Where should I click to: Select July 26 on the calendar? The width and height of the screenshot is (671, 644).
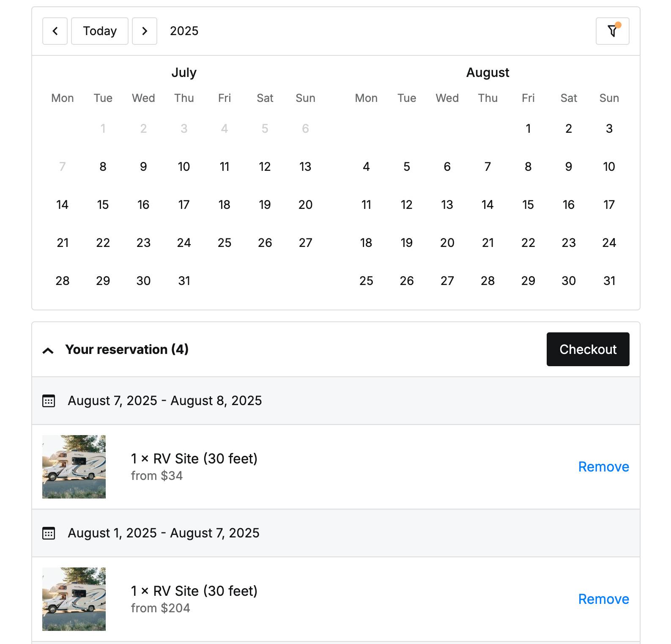tap(265, 243)
